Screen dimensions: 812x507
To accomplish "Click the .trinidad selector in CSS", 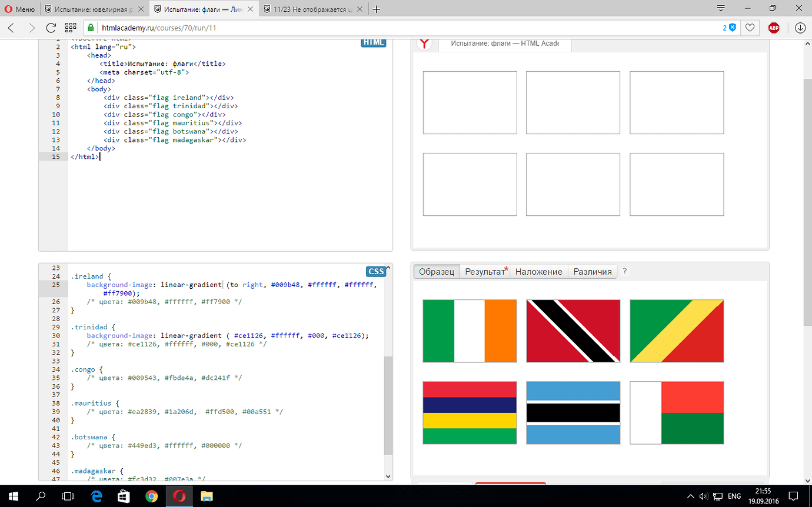I will pyautogui.click(x=89, y=327).
